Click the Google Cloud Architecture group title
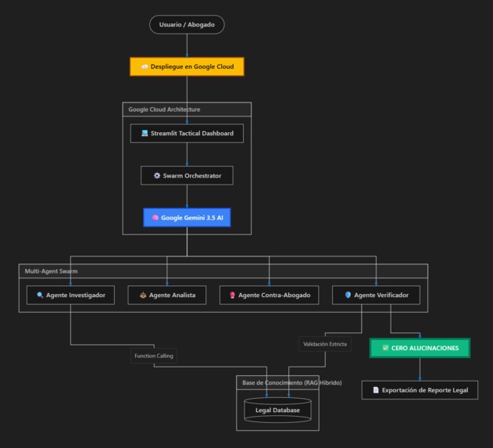This screenshot has width=493, height=448. tap(164, 109)
